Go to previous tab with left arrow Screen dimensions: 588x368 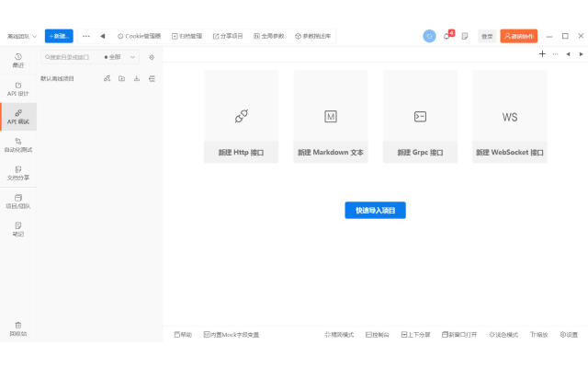click(568, 54)
